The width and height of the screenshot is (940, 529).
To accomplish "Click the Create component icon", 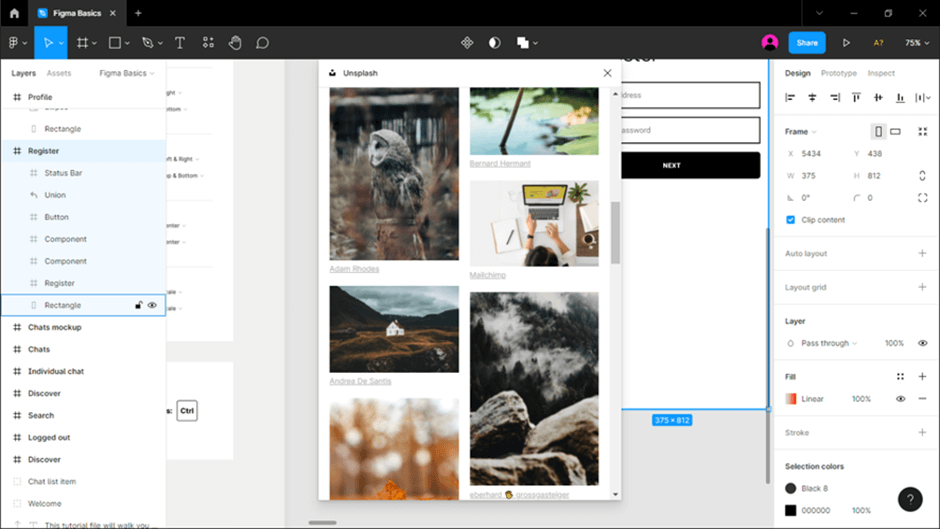I will [x=467, y=43].
